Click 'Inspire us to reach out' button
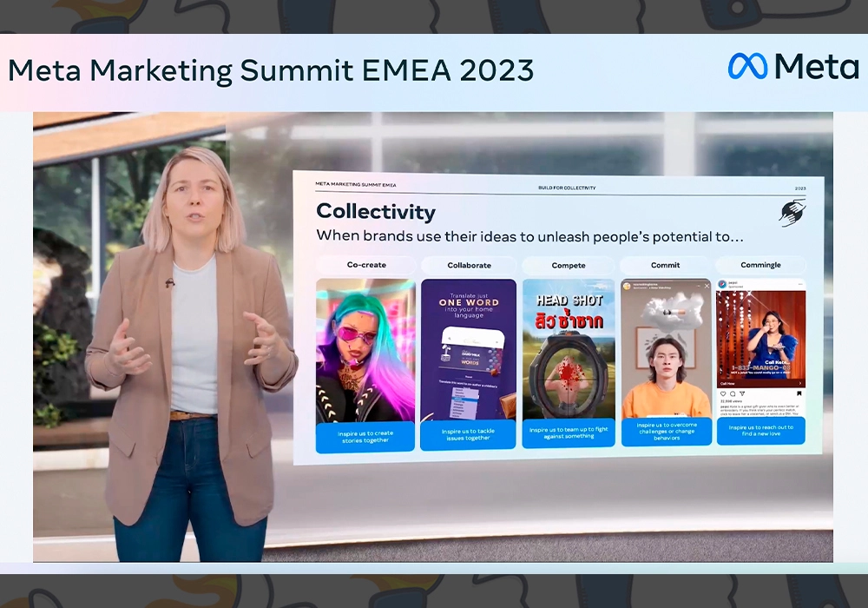The width and height of the screenshot is (868, 608). (760, 432)
